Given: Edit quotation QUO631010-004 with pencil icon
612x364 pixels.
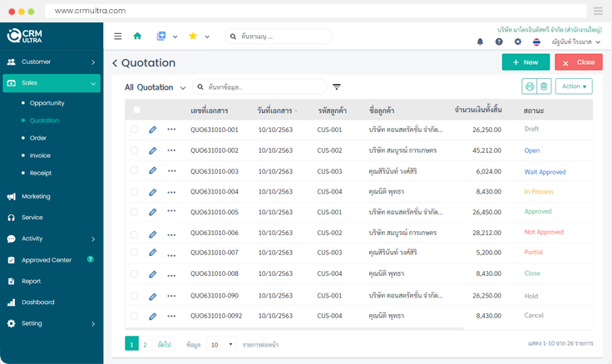Looking at the screenshot, I should tap(153, 192).
